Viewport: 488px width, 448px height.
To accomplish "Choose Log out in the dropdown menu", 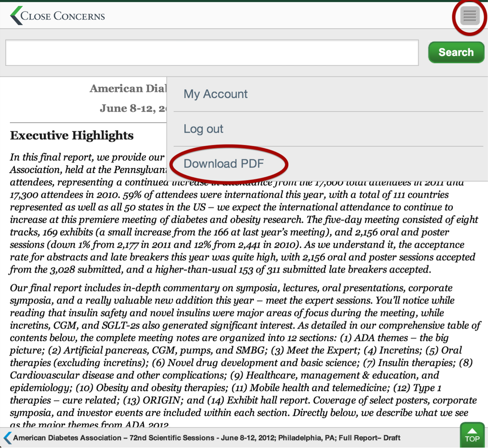I will click(203, 128).
